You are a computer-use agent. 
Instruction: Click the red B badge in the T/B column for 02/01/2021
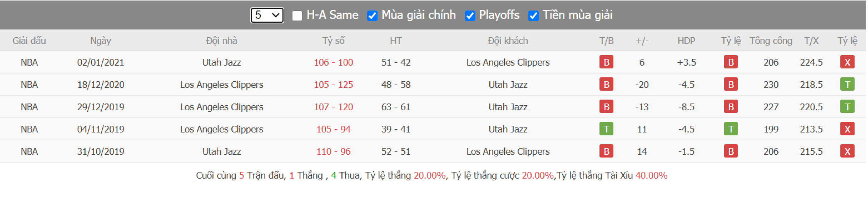point(606,62)
